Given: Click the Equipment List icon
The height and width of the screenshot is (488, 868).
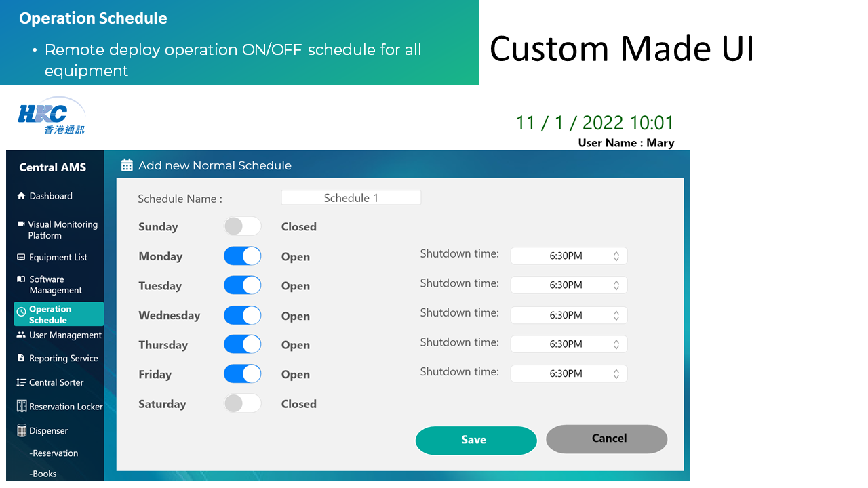Looking at the screenshot, I should [21, 258].
